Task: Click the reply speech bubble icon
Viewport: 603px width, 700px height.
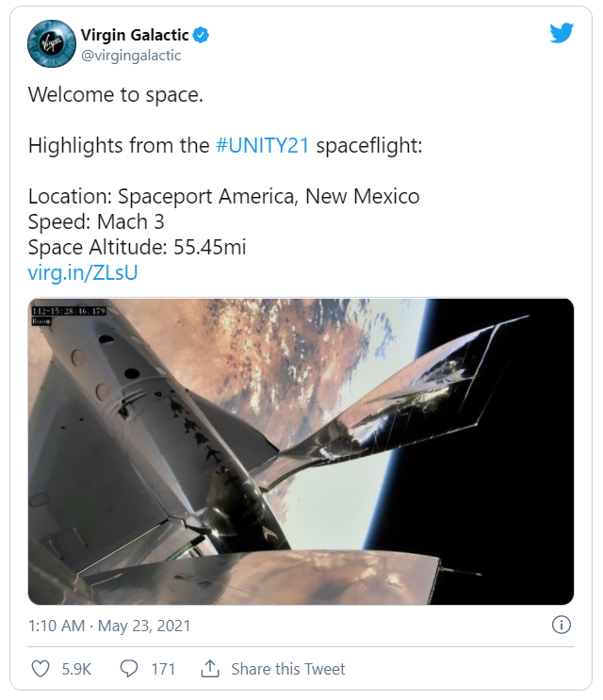Action: click(x=130, y=669)
